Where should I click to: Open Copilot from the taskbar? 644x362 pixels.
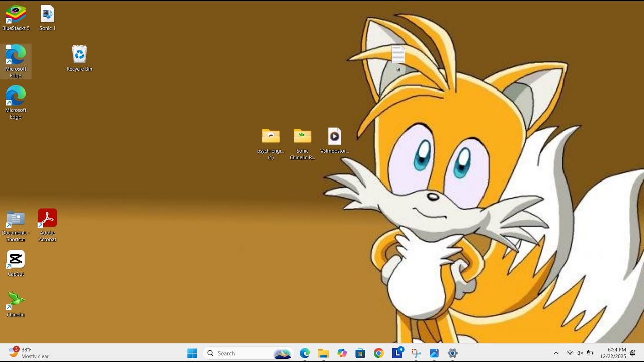click(x=342, y=353)
